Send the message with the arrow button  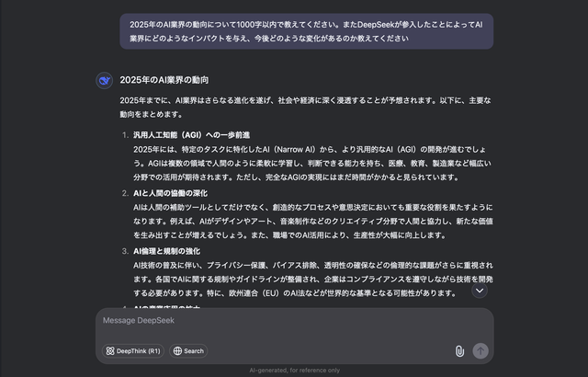pos(481,351)
